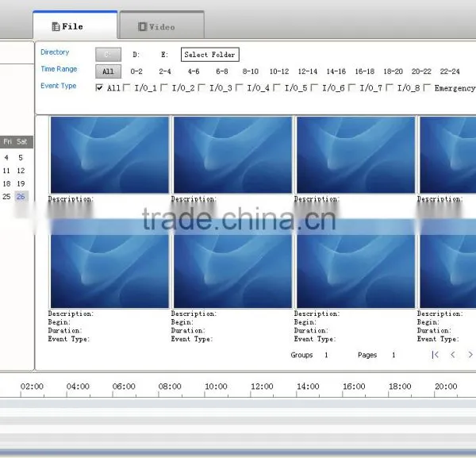Jump to 18:00 on the timeline

click(x=400, y=387)
